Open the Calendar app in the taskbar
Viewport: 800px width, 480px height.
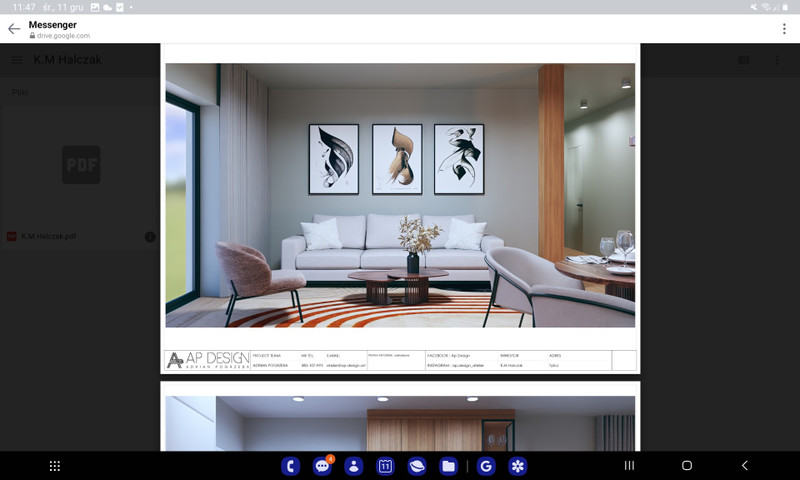click(385, 466)
